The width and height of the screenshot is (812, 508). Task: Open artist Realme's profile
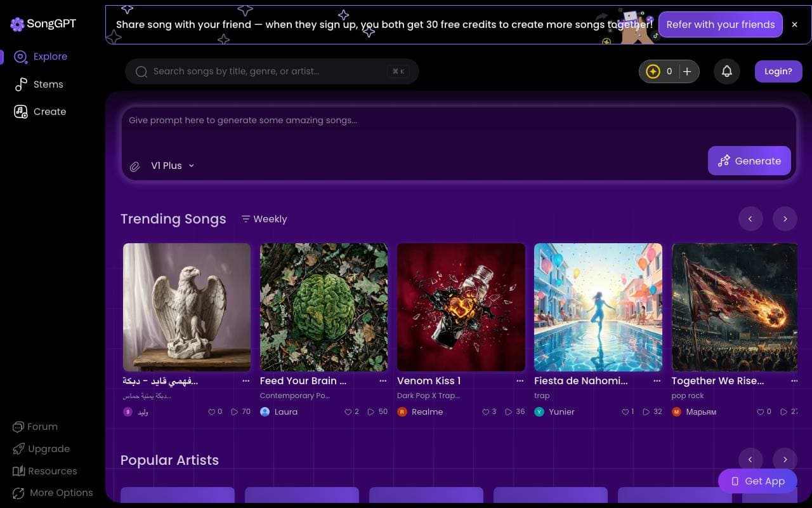(x=428, y=412)
